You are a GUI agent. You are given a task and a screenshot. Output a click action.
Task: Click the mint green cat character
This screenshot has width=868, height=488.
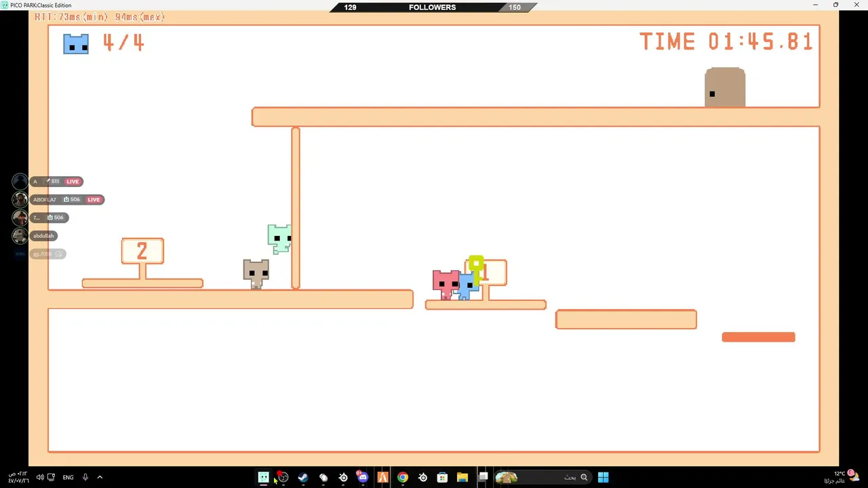[279, 239]
